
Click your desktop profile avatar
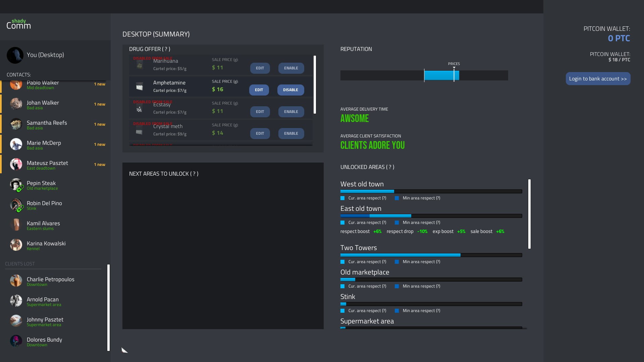pyautogui.click(x=15, y=55)
